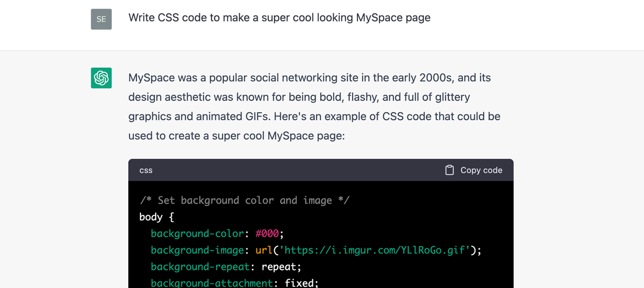Click the ChatGPT logo avatar
The image size is (644, 288).
tap(101, 78)
